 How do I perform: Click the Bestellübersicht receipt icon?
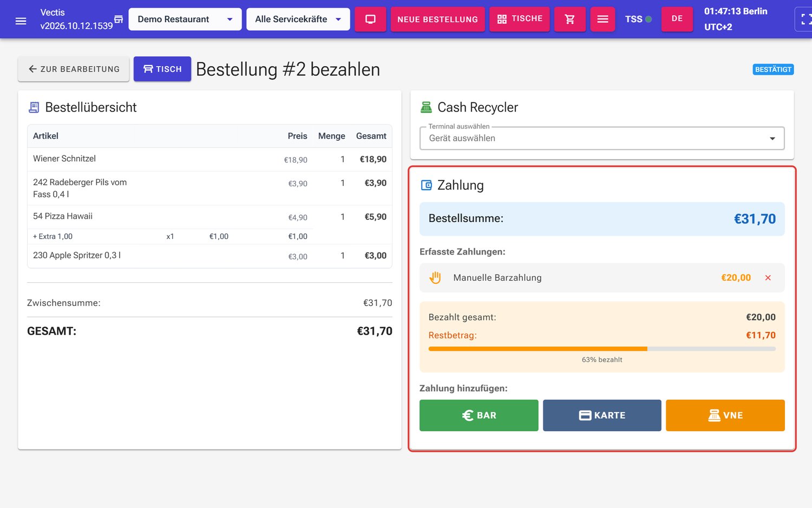tap(34, 107)
